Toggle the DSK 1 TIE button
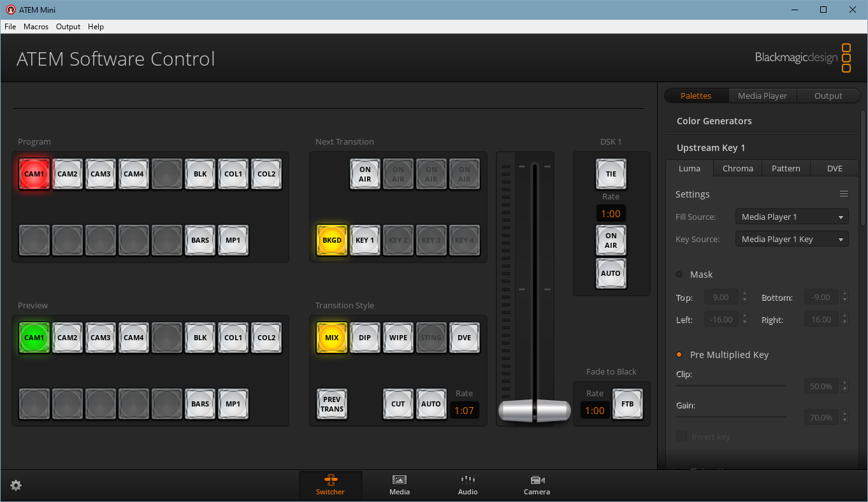The image size is (868, 502). 611,174
